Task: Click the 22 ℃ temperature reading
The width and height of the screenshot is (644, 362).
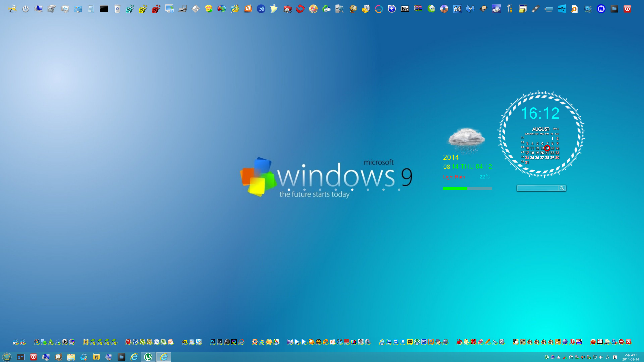Action: (485, 177)
